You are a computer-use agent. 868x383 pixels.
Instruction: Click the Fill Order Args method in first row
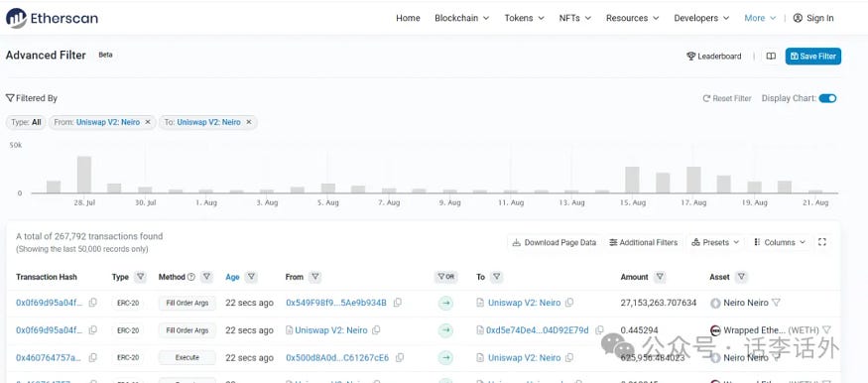pyautogui.click(x=187, y=303)
